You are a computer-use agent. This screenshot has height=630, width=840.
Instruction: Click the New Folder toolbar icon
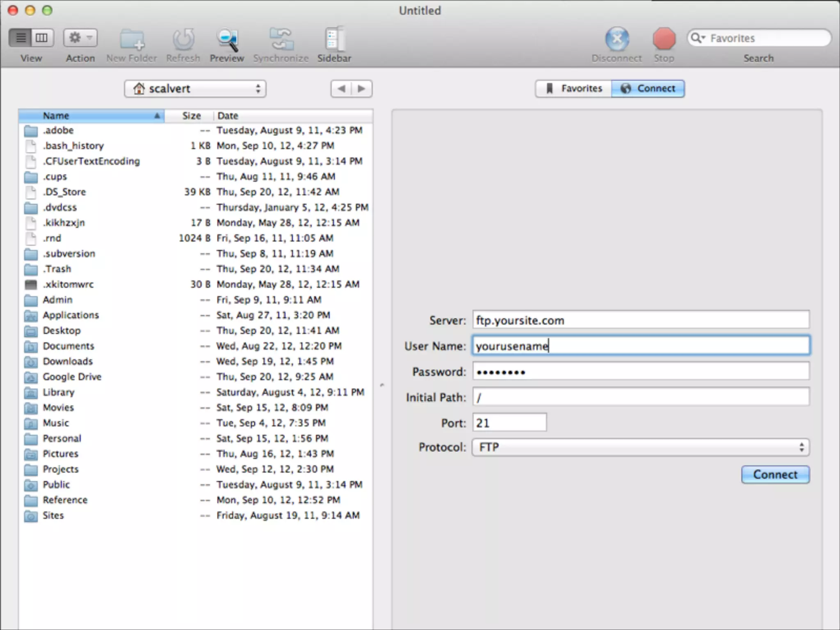click(x=132, y=40)
